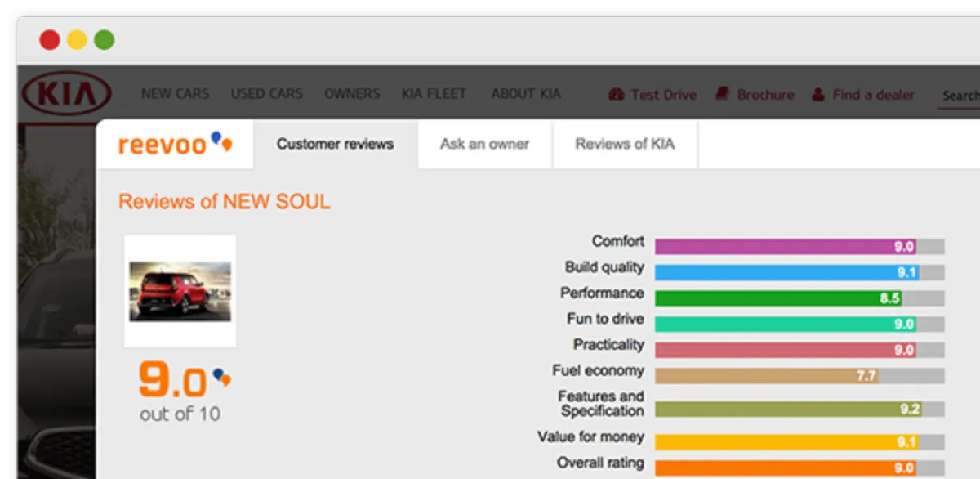Open the NEW CARS menu
This screenshot has height=479, width=980.
175,94
